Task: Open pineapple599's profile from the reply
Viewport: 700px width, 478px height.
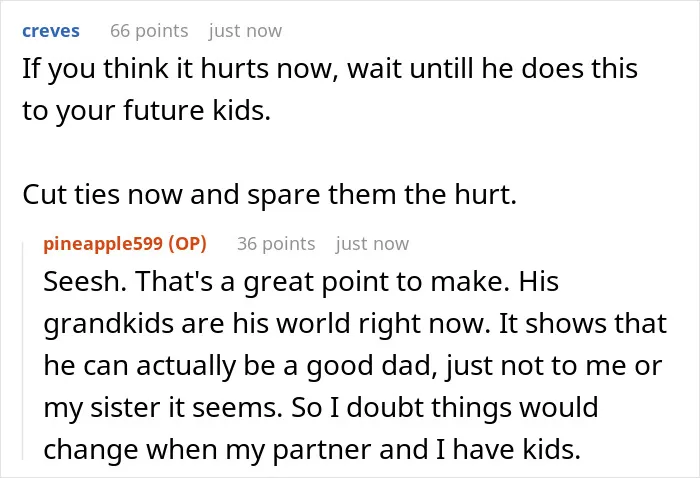Action: tap(103, 244)
